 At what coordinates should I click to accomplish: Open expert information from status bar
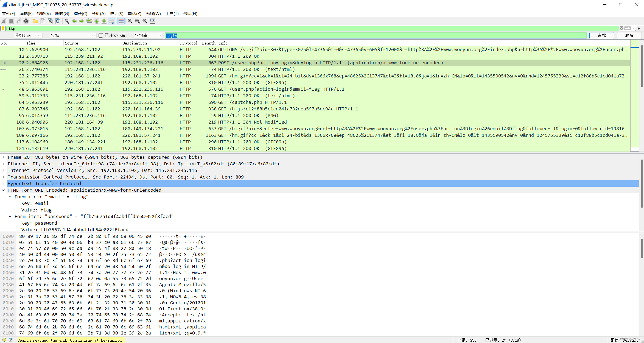[4, 340]
